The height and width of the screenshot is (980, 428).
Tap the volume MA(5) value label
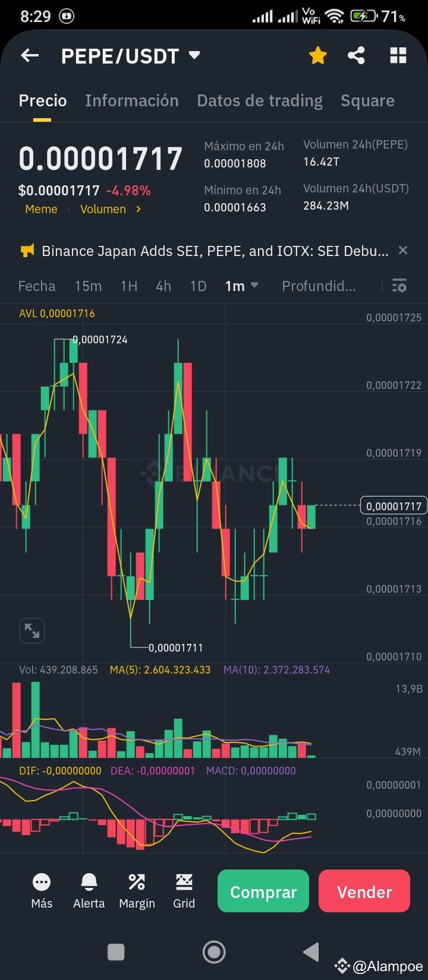[x=160, y=670]
